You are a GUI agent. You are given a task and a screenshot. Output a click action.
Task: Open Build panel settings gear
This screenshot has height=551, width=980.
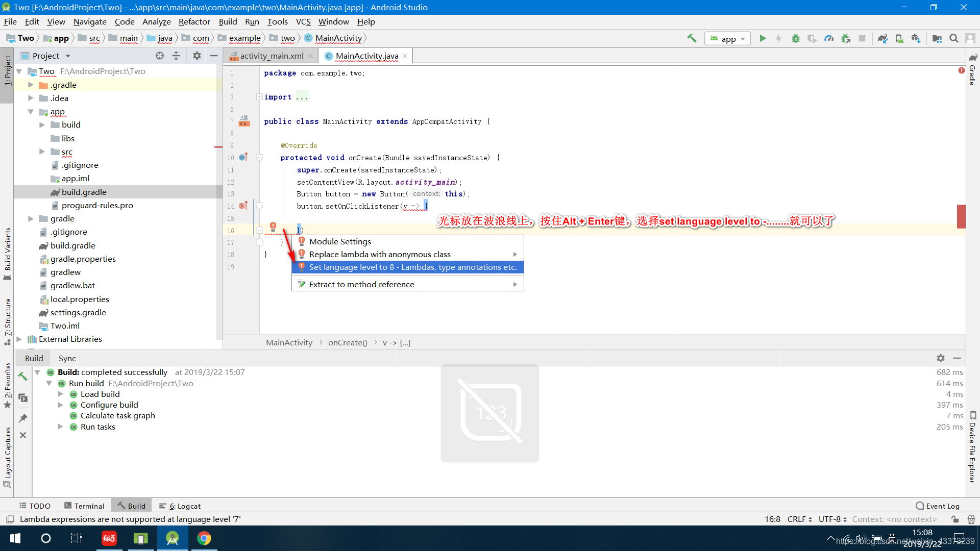click(941, 358)
